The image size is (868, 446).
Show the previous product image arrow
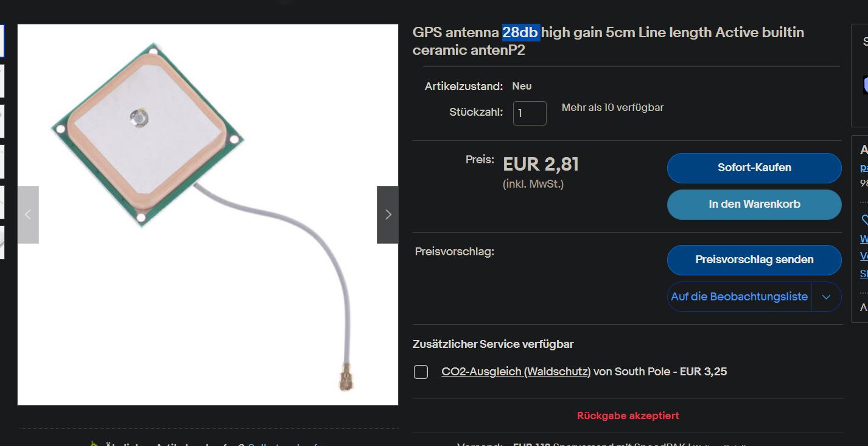pos(28,214)
